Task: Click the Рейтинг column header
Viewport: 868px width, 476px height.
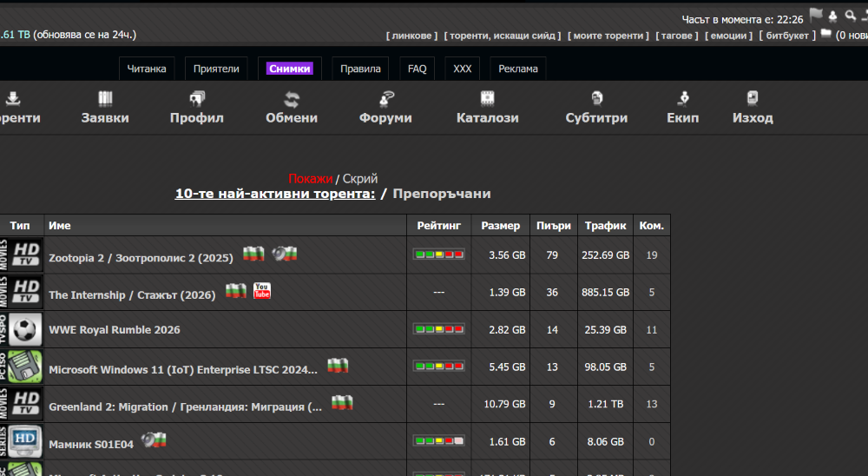Action: click(x=439, y=226)
